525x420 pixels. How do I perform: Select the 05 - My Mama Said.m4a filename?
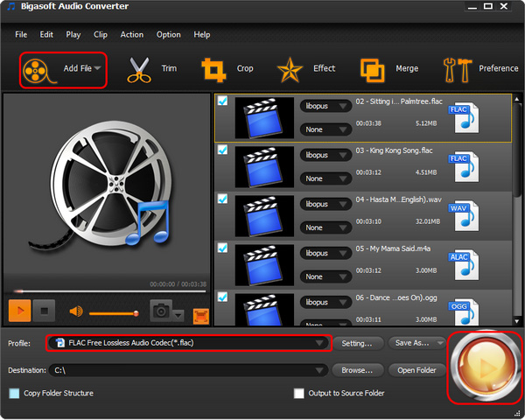[x=393, y=248]
